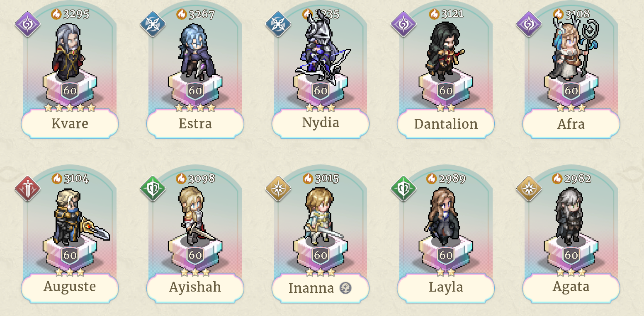Click the flame power icon above Dantalion

[434, 14]
